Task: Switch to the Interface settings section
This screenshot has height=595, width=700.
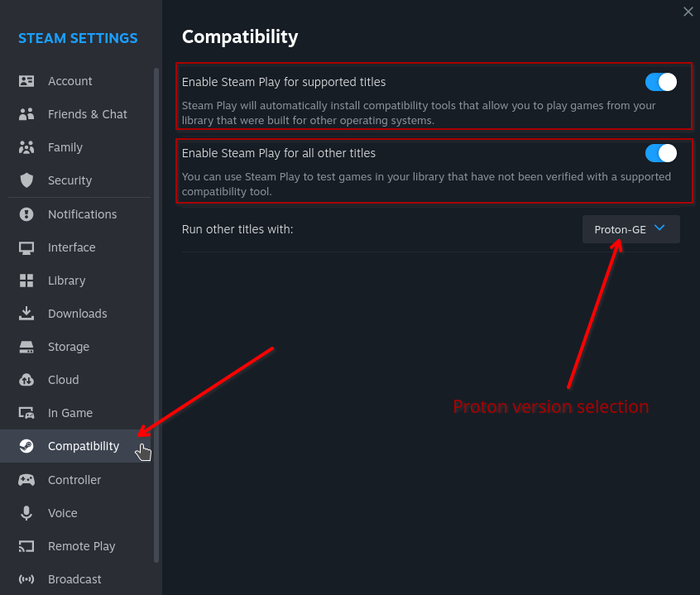Action: coord(27,247)
